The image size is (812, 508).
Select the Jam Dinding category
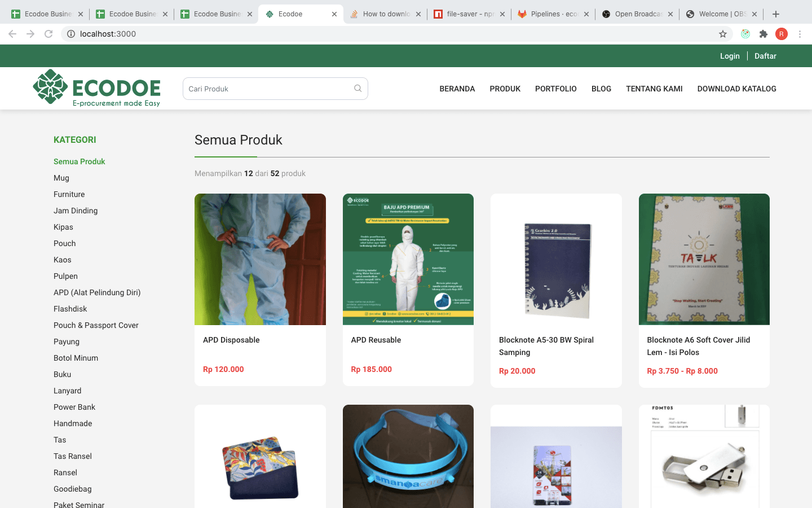76,211
